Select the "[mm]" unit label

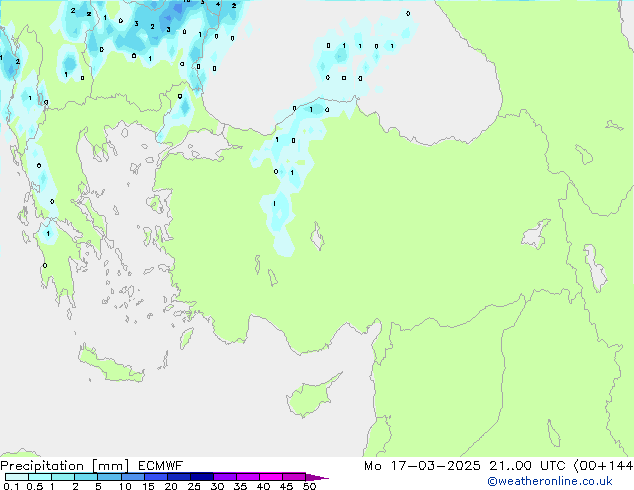click(110, 466)
